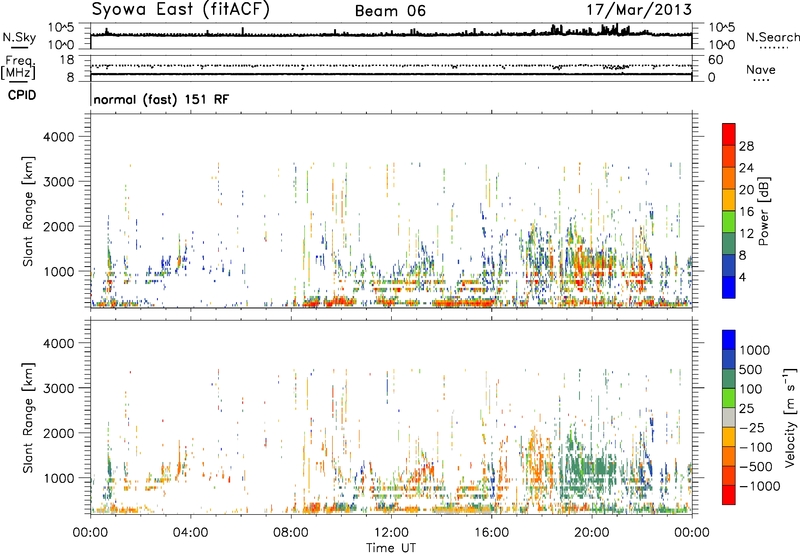This screenshot has width=800, height=554.
Task: Pick the red bottom segment of the velocity color bar
Action: coord(729,495)
